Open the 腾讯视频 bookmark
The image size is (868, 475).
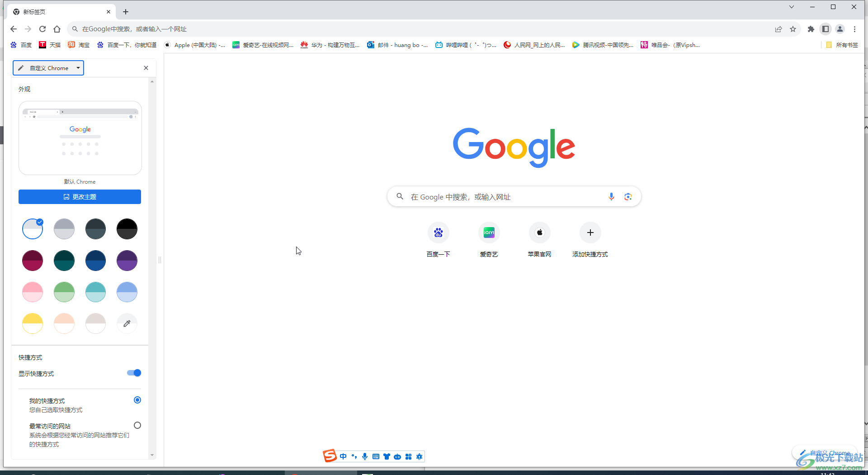point(603,45)
